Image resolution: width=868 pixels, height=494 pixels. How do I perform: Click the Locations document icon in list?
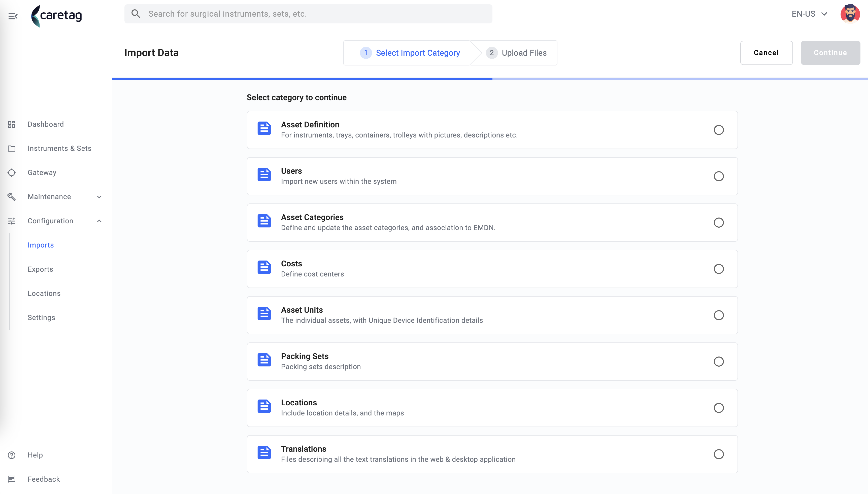pos(264,406)
